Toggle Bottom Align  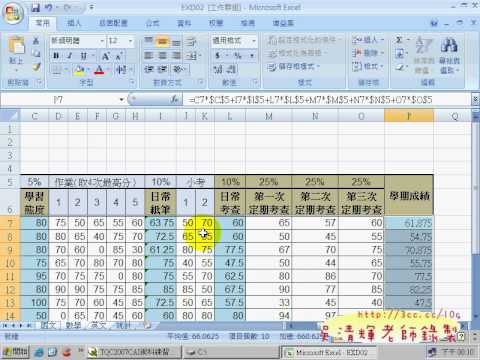176,41
